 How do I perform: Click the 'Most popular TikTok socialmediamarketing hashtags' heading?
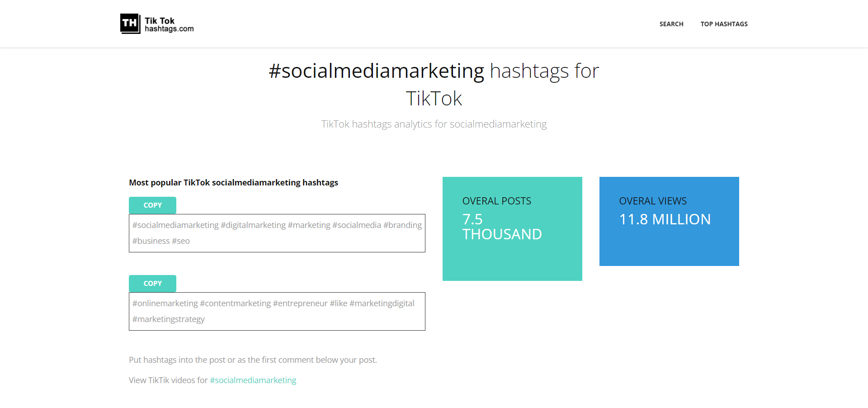(x=233, y=183)
